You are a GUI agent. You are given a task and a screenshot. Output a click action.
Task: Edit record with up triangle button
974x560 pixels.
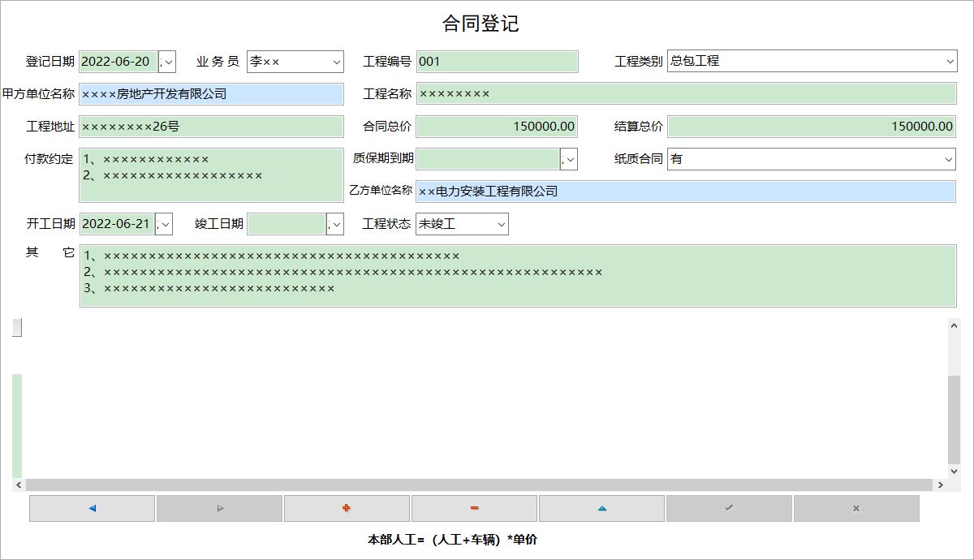[601, 508]
